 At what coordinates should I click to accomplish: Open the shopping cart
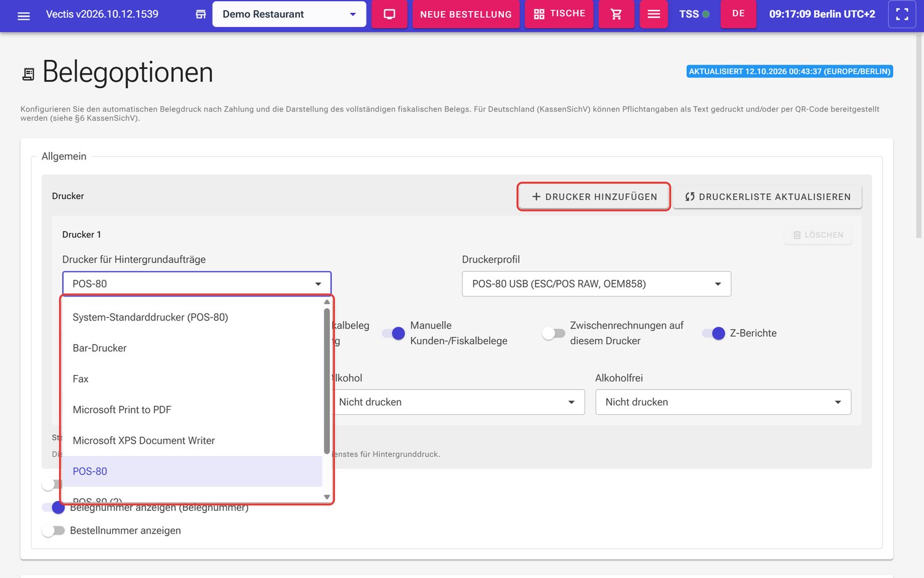pyautogui.click(x=616, y=14)
